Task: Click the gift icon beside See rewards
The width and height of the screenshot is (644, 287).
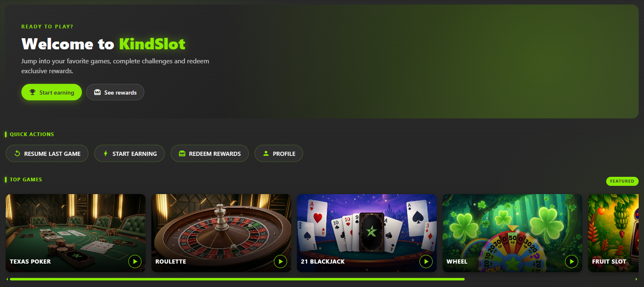Action: 97,92
